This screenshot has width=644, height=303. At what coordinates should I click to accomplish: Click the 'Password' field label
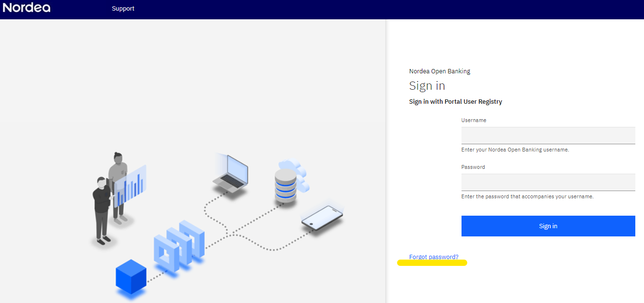473,167
